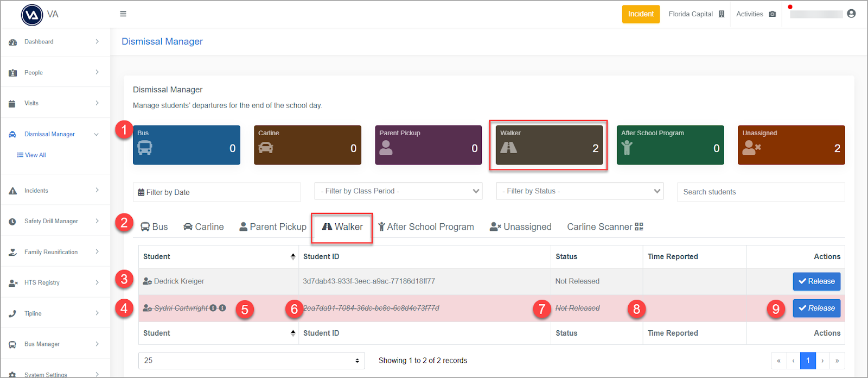This screenshot has width=868, height=378.
Task: Click the Incidents warning triangle icon
Action: tap(12, 191)
